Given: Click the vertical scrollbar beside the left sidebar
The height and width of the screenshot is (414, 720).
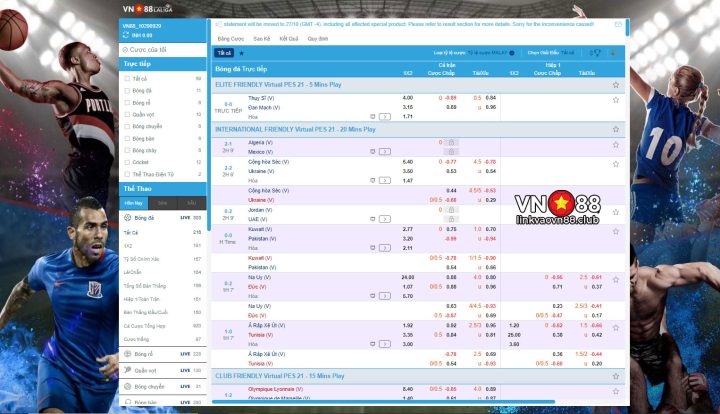Looking at the screenshot, I should pos(209,124).
